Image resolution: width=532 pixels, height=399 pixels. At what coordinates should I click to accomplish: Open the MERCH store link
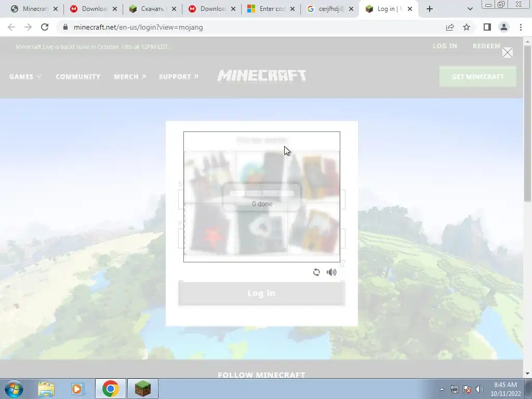130,77
